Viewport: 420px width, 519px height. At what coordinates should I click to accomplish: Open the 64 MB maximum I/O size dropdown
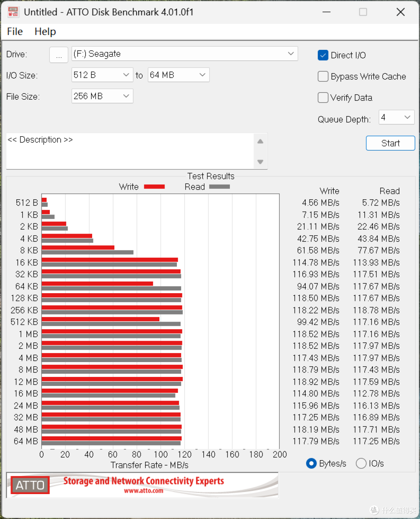(178, 75)
